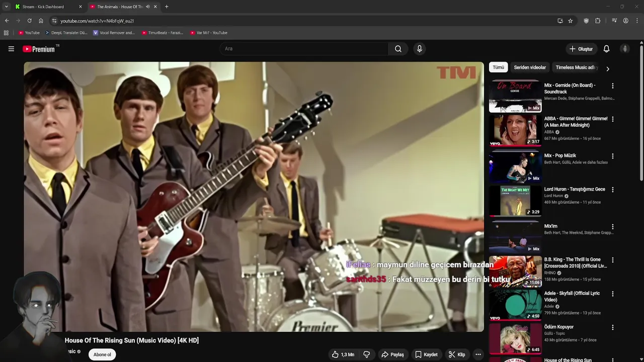Click the Oluştur create button

(x=581, y=49)
